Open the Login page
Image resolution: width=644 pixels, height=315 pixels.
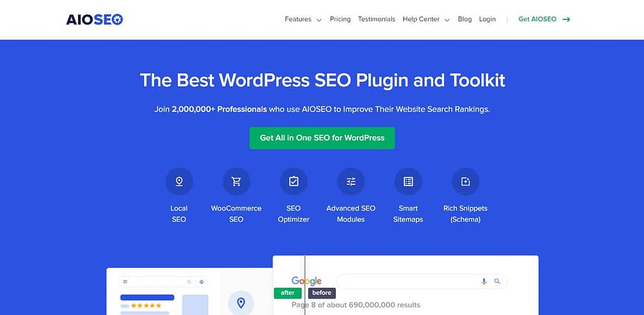point(487,19)
